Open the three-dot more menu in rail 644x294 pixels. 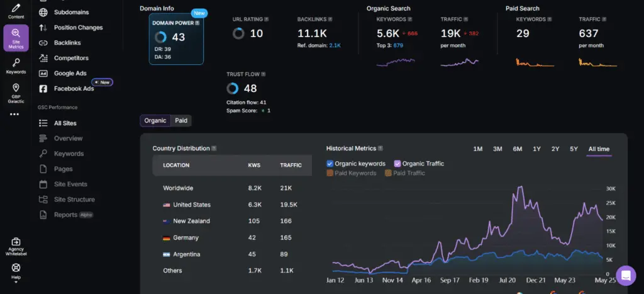pyautogui.click(x=14, y=115)
